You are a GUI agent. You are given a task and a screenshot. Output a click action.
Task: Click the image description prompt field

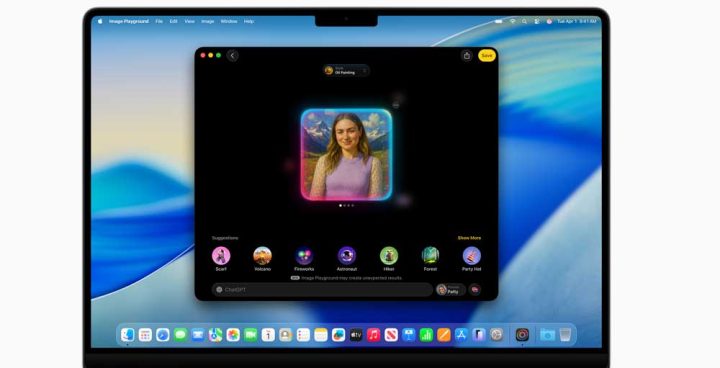click(322, 289)
